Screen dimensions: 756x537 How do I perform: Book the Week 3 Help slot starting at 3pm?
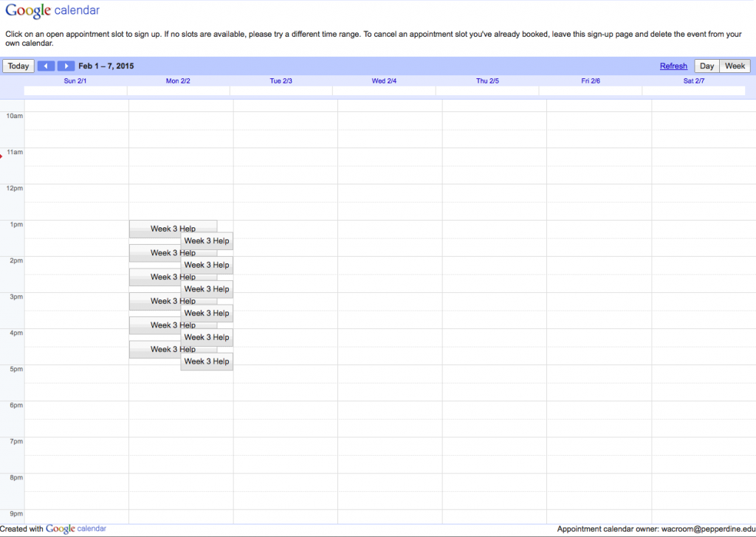point(173,301)
